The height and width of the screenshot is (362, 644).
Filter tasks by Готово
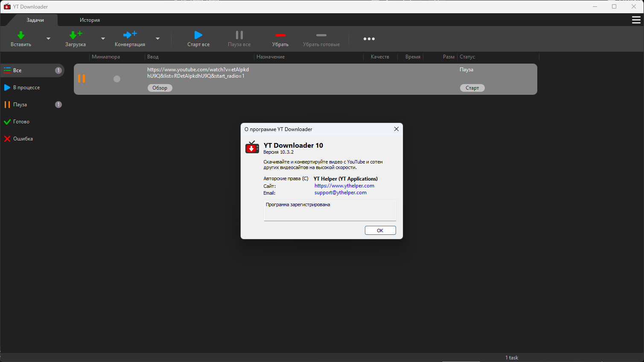32,122
